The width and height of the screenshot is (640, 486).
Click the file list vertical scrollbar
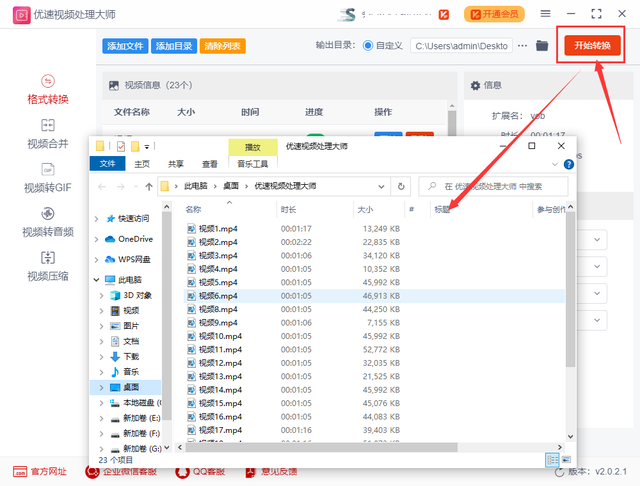(570, 290)
